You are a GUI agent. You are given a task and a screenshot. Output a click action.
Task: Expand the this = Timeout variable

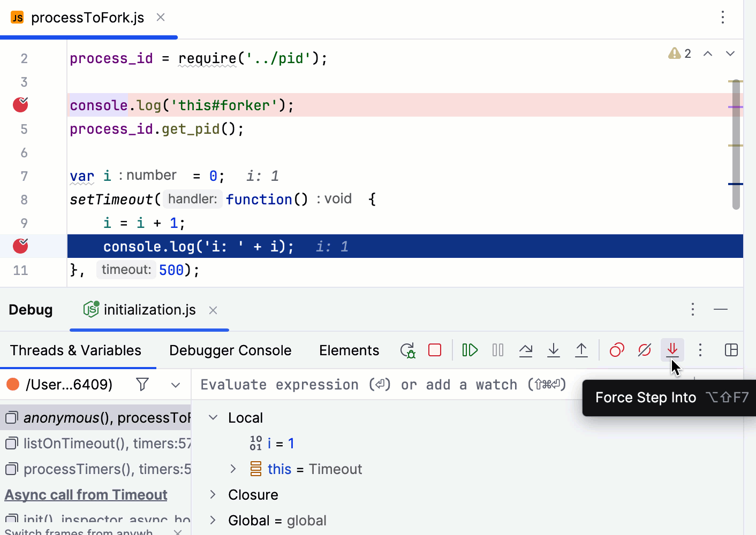tap(232, 469)
